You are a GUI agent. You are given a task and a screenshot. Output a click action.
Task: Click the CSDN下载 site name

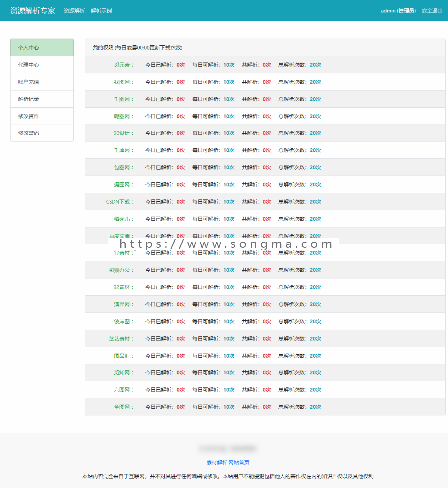[x=120, y=202]
